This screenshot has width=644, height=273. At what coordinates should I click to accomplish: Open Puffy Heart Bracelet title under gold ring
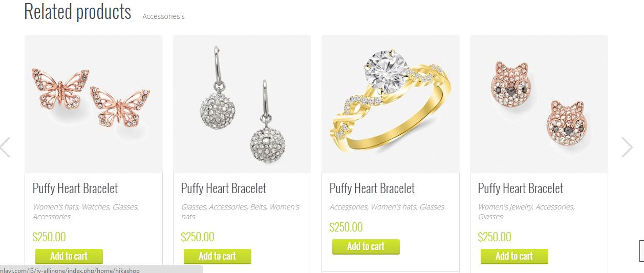[372, 188]
